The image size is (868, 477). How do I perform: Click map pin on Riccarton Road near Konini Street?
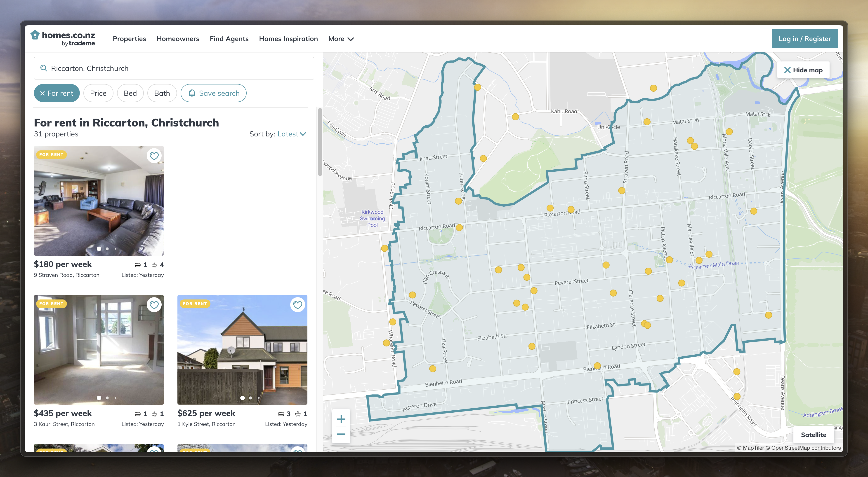[459, 228]
